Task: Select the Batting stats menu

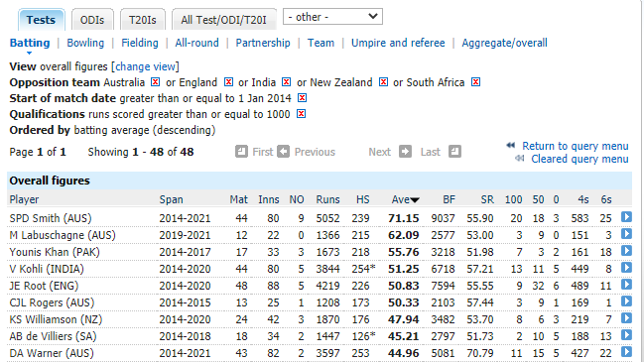Action: [30, 43]
